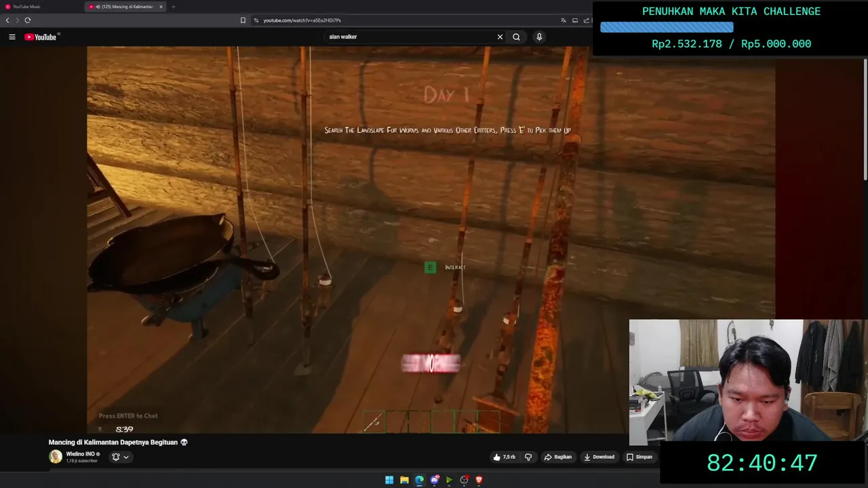Close the 'Mancing di Kalimantan' tab

coord(161,7)
